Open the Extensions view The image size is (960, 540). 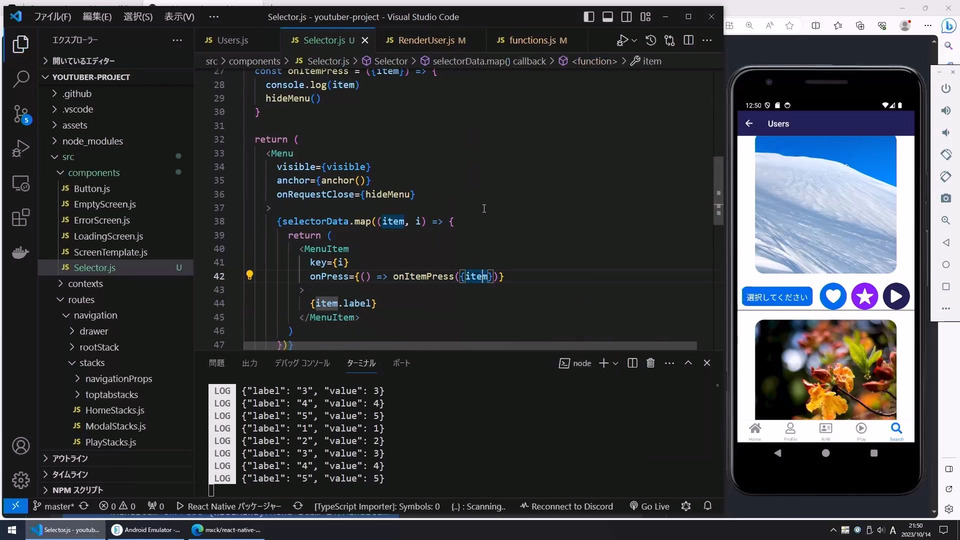point(21,217)
